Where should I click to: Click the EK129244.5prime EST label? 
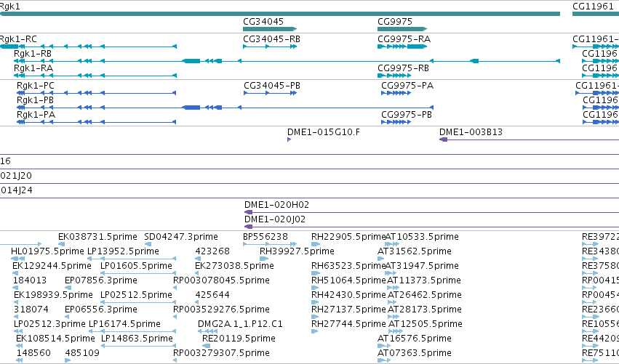[x=52, y=266]
